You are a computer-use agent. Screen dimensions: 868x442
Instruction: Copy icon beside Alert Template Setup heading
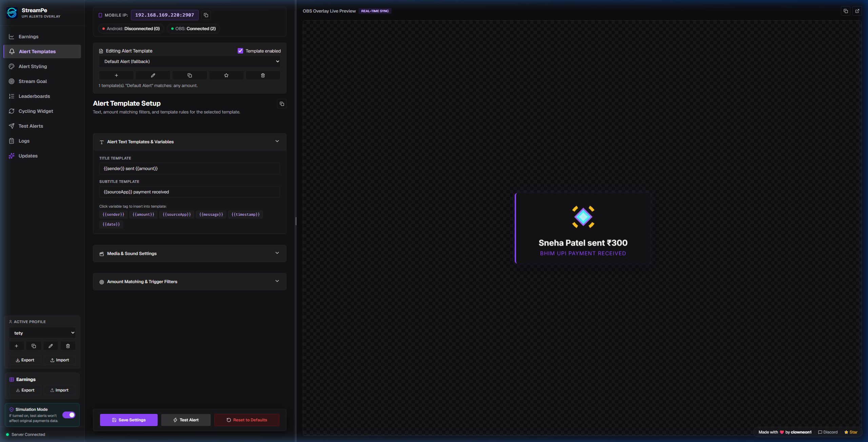coord(282,104)
